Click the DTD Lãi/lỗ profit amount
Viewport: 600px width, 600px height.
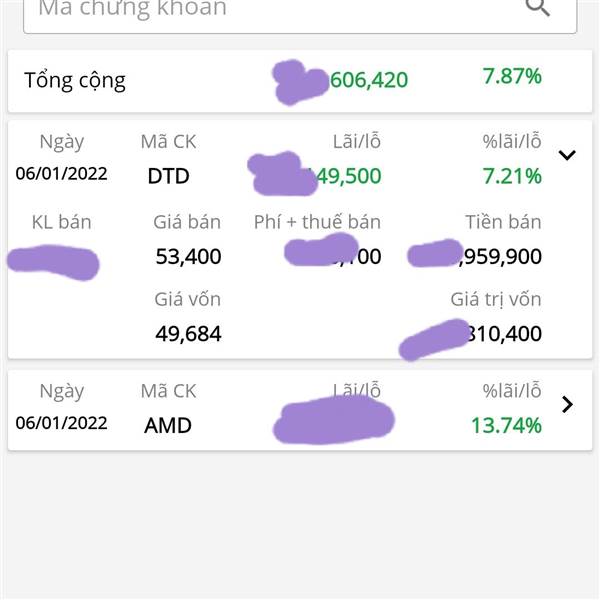coord(315,175)
